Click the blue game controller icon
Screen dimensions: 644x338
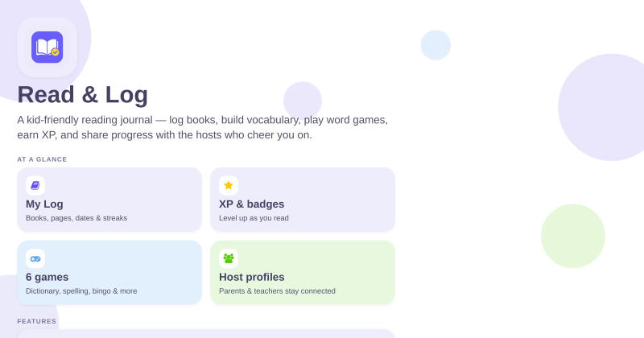tap(35, 259)
